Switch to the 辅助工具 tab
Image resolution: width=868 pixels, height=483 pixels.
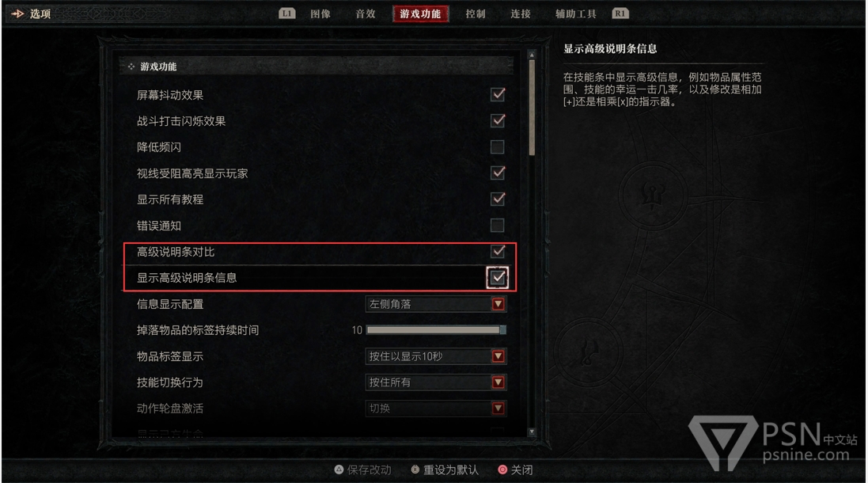(576, 13)
